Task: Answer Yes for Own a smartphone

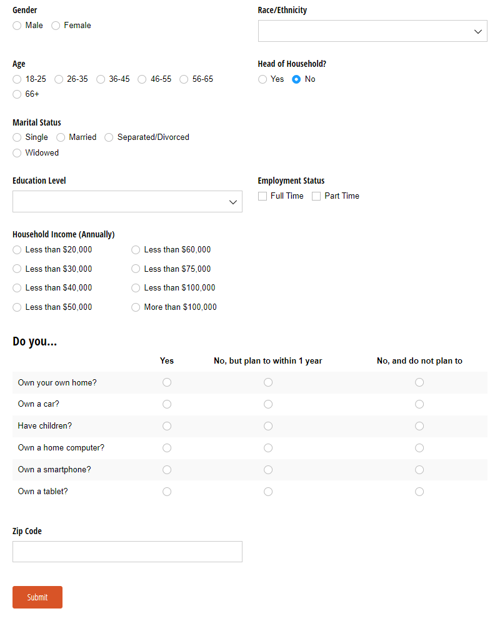Action: (167, 470)
